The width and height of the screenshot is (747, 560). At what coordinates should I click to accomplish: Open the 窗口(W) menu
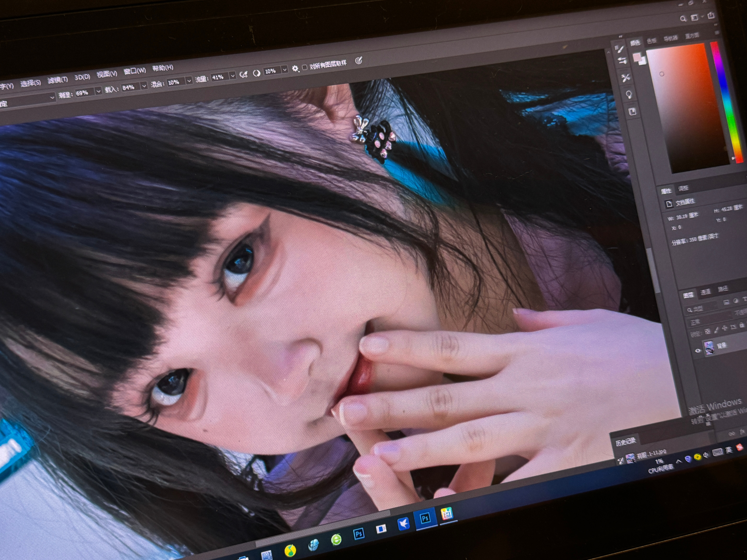[134, 71]
